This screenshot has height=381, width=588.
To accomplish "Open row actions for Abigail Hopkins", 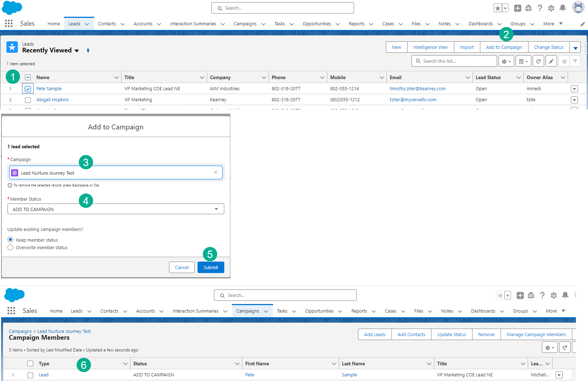I will coord(574,100).
